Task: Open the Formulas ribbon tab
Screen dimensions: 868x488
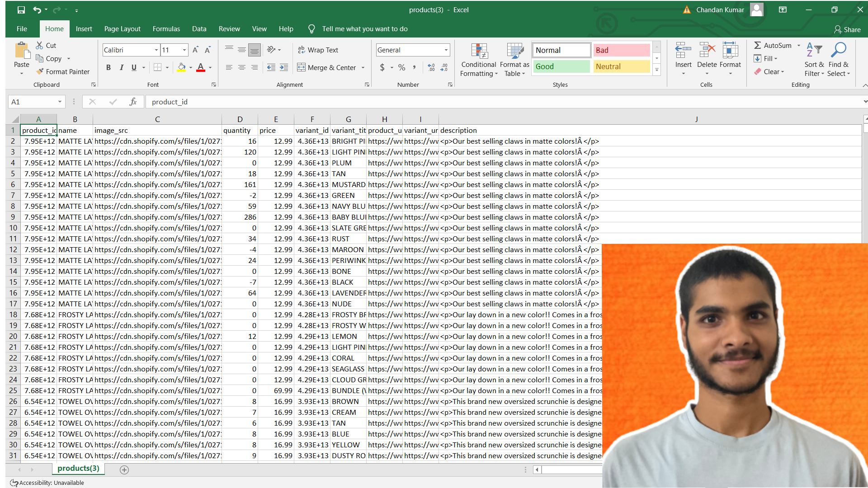Action: coord(167,28)
